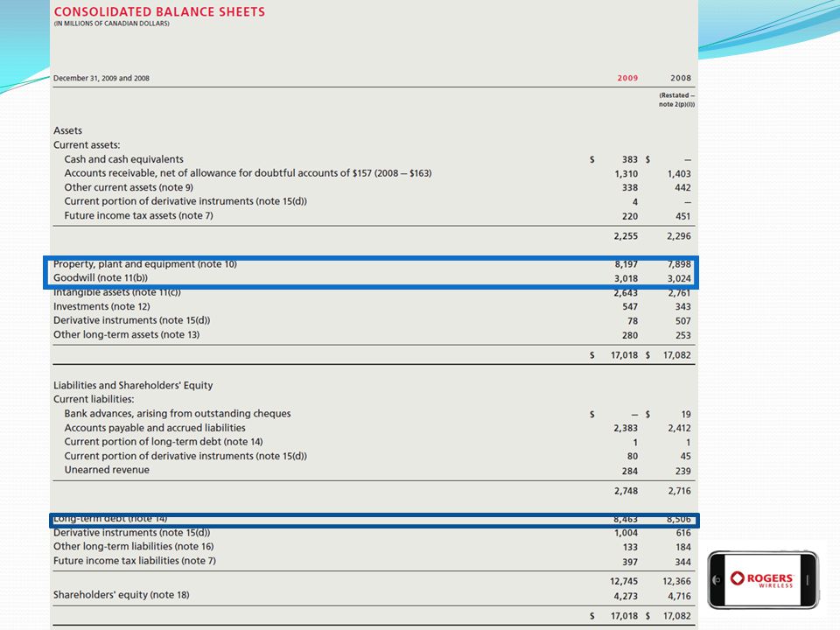Select the unearned revenue value 284
The width and height of the screenshot is (840, 630).
coord(630,472)
